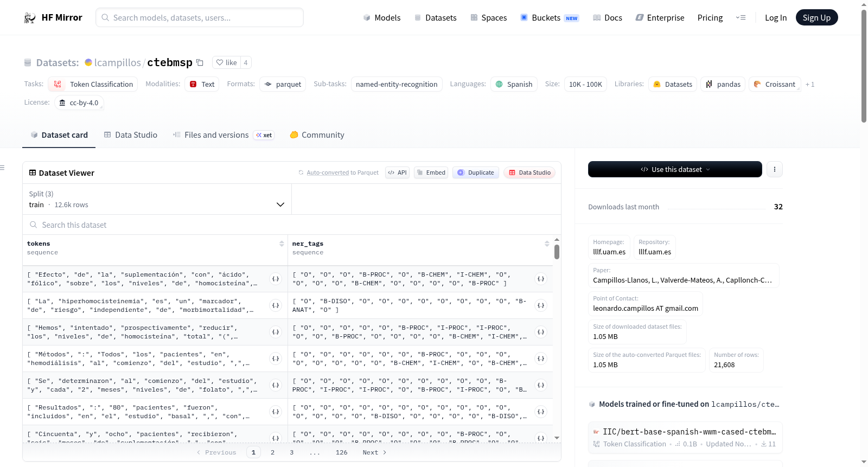Jump to page 126 of the dataset

342,452
